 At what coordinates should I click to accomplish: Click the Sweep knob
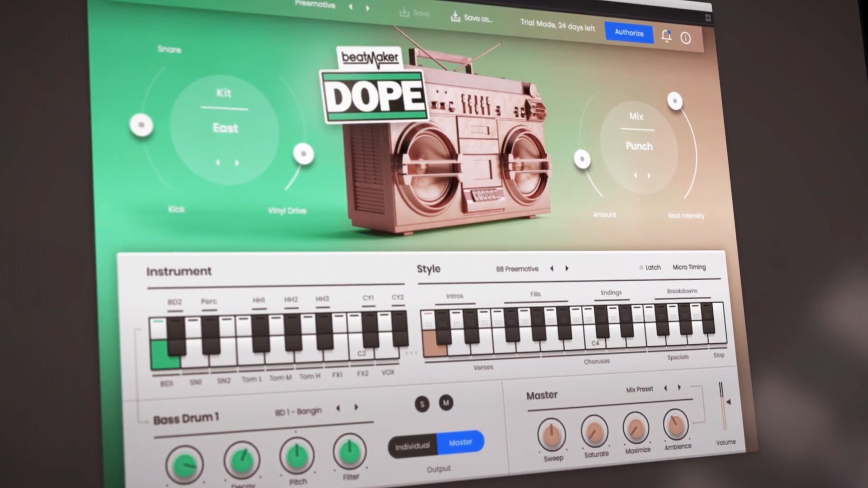(x=552, y=434)
